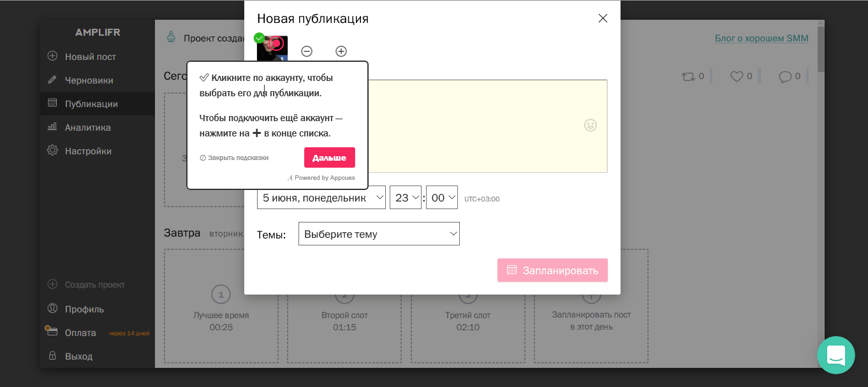Click Создать проект in sidebar
Image resolution: width=868 pixels, height=387 pixels.
tap(95, 285)
